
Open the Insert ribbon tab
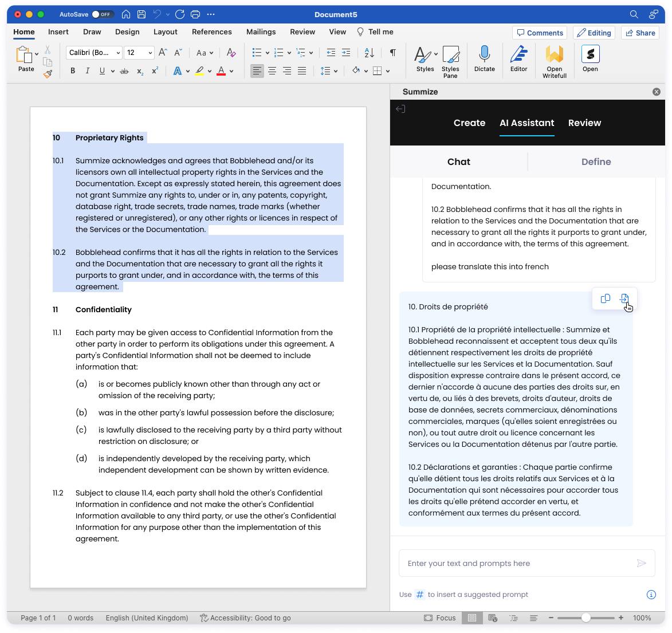pos(58,32)
